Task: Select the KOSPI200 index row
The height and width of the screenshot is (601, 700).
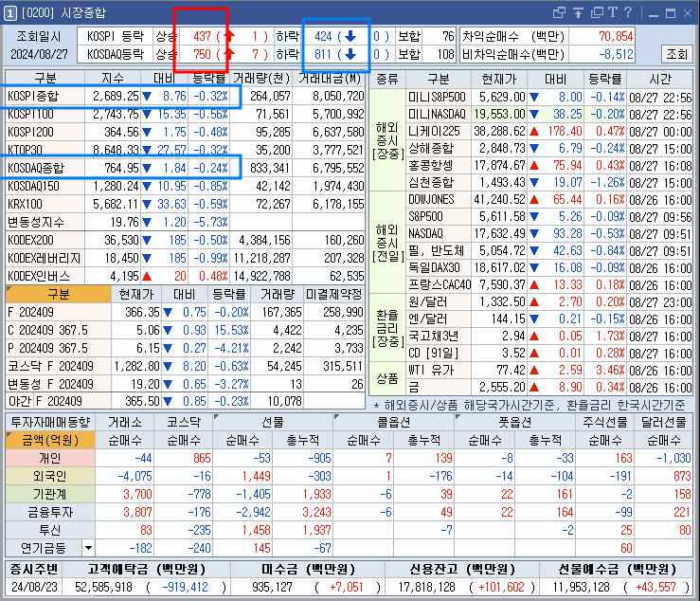Action: 186,133
